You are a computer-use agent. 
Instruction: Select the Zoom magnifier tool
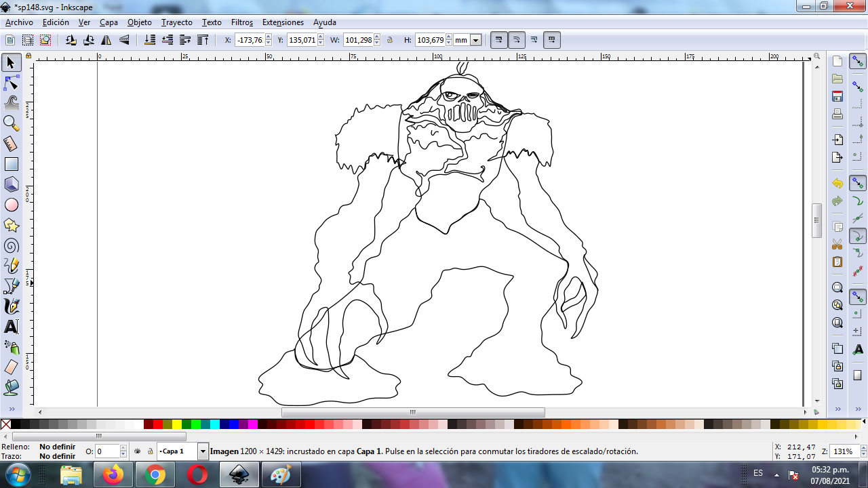[11, 123]
